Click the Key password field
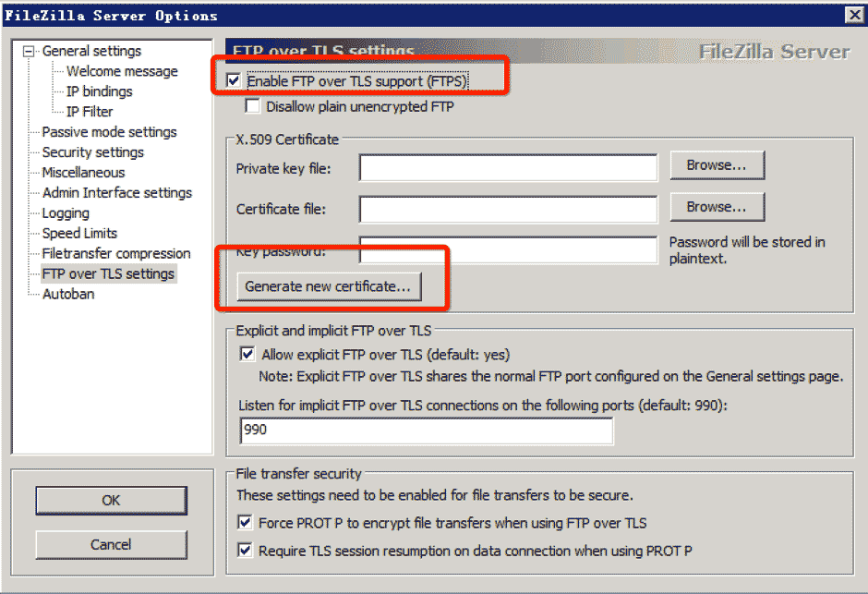The width and height of the screenshot is (868, 594). [x=508, y=250]
